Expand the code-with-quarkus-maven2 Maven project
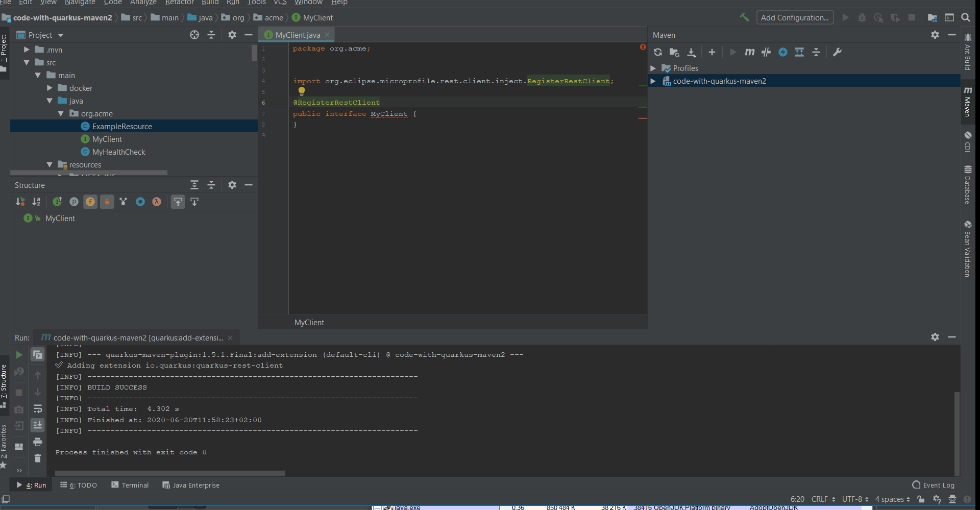Screen dimensions: 980x510 (x=654, y=81)
